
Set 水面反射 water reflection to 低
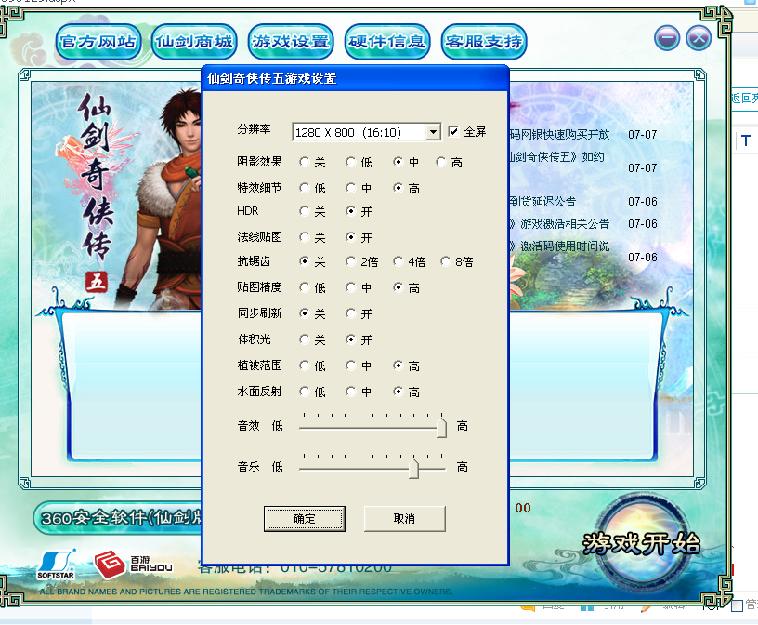tap(304, 392)
